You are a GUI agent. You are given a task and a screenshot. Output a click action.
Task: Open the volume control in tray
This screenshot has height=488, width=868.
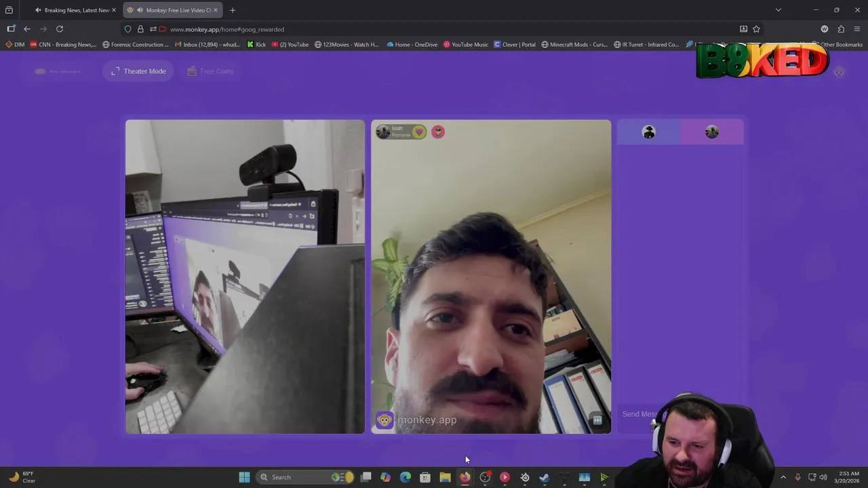[x=823, y=477]
